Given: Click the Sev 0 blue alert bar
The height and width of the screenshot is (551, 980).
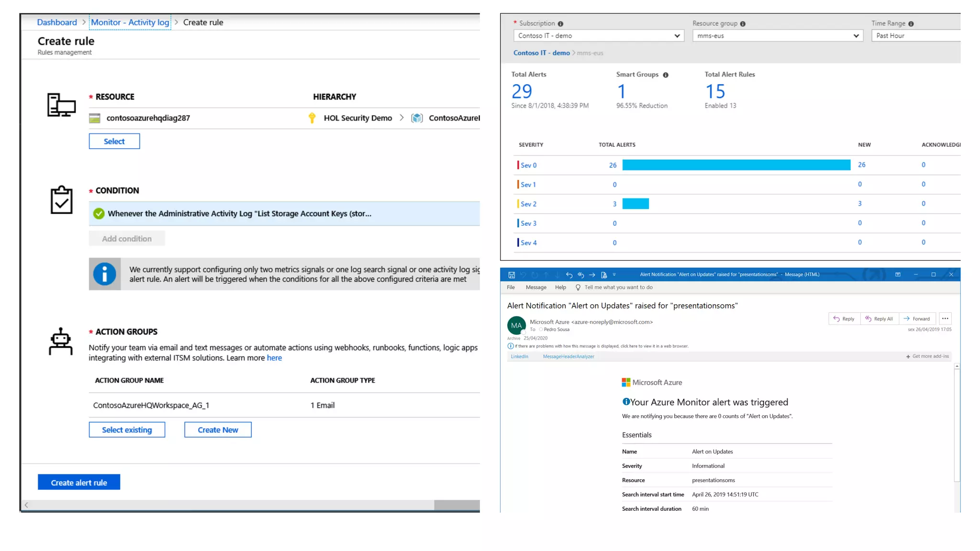Looking at the screenshot, I should point(736,165).
